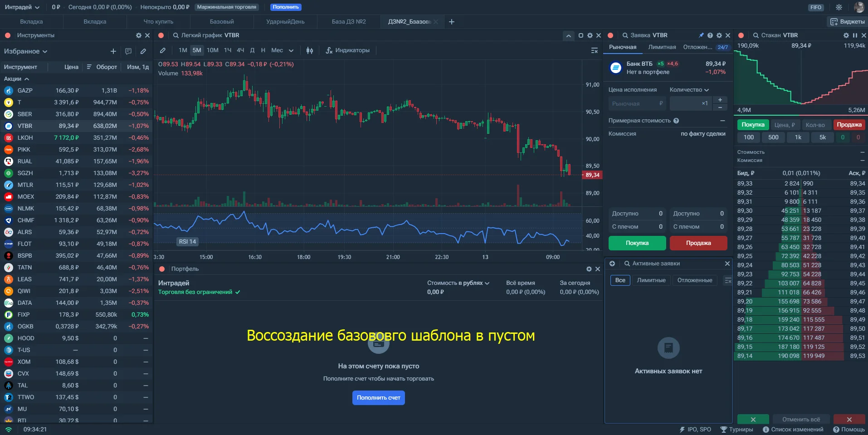Select drawing pencil tool on chart toolbar
Viewport: 868px width, 435px height.
[x=163, y=50]
